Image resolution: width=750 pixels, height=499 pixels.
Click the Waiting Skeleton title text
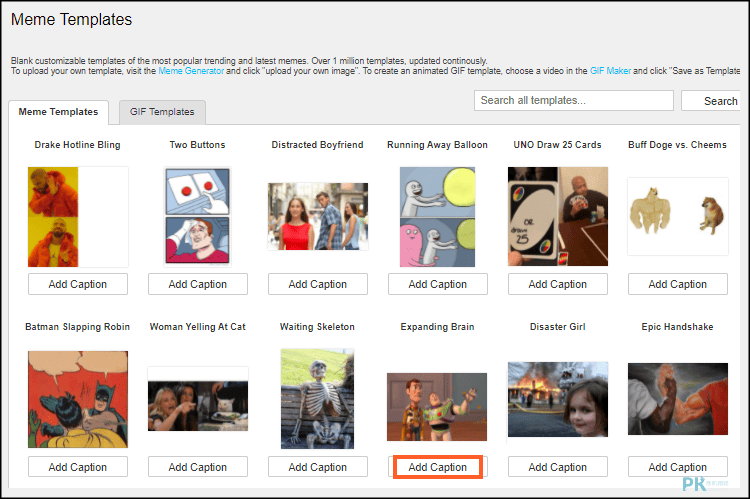(x=318, y=327)
